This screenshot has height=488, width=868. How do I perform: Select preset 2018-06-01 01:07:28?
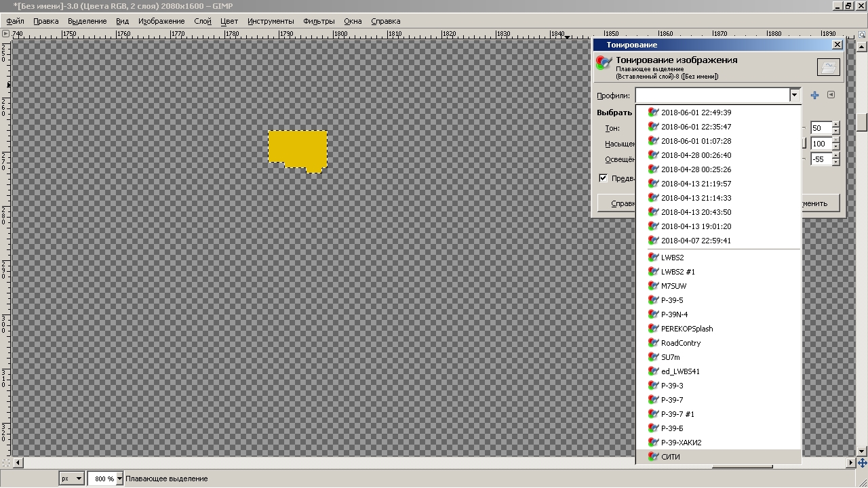pyautogui.click(x=719, y=141)
